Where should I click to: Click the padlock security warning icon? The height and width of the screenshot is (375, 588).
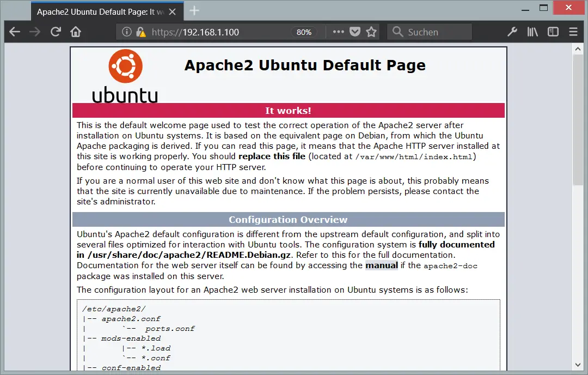pyautogui.click(x=141, y=32)
